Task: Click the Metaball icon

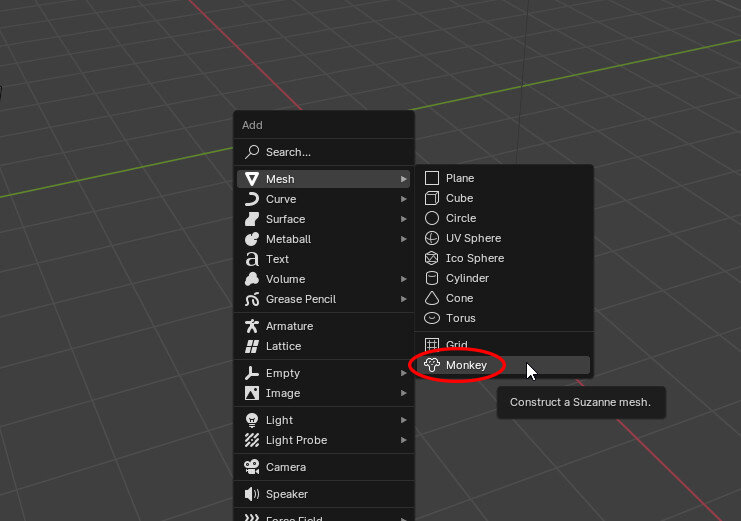Action: (252, 239)
